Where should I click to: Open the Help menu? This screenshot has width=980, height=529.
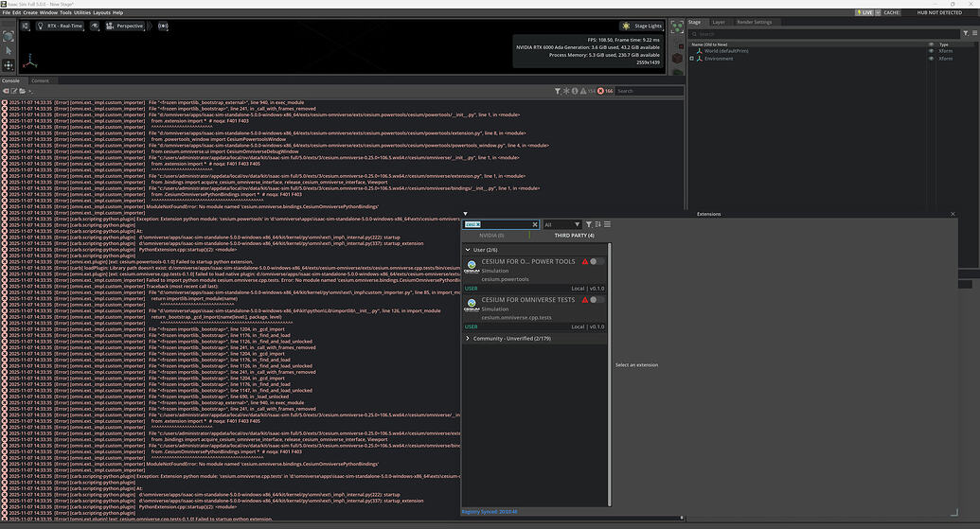point(118,12)
